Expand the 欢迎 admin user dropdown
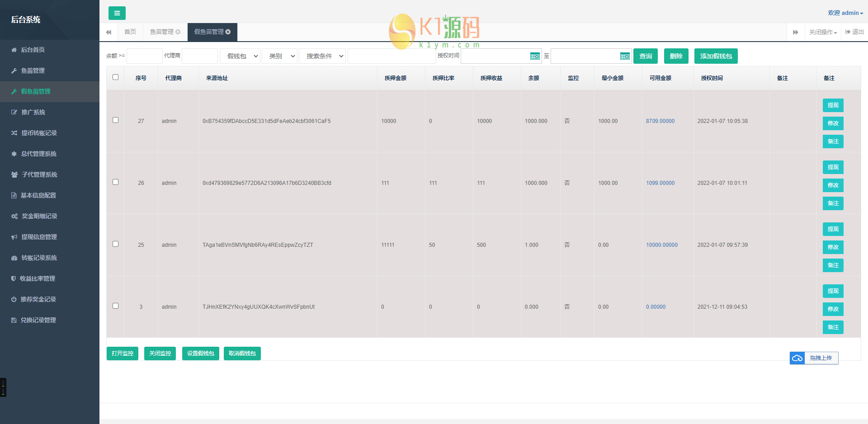 tap(845, 13)
